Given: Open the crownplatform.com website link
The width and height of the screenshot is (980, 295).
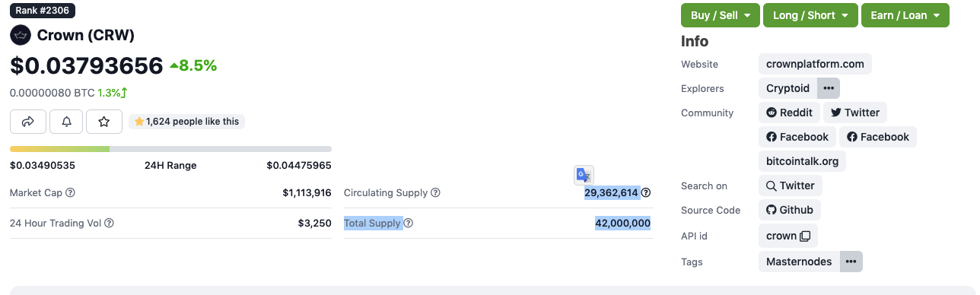Looking at the screenshot, I should click(815, 64).
